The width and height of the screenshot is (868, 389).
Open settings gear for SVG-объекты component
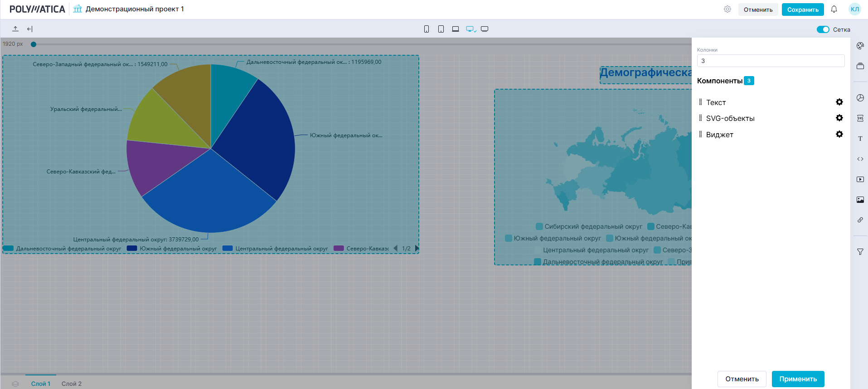[x=839, y=118]
